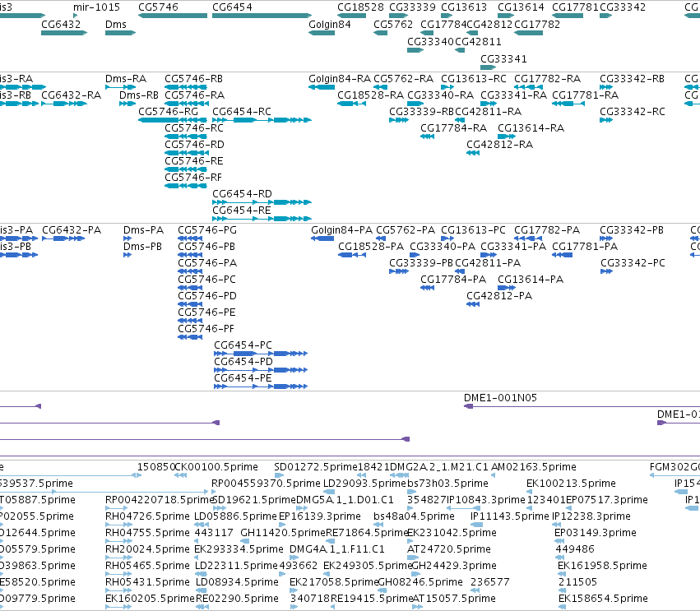Viewport: 700px width, 611px height.
Task: Select protein CG6432-PA
Action: tap(63, 238)
